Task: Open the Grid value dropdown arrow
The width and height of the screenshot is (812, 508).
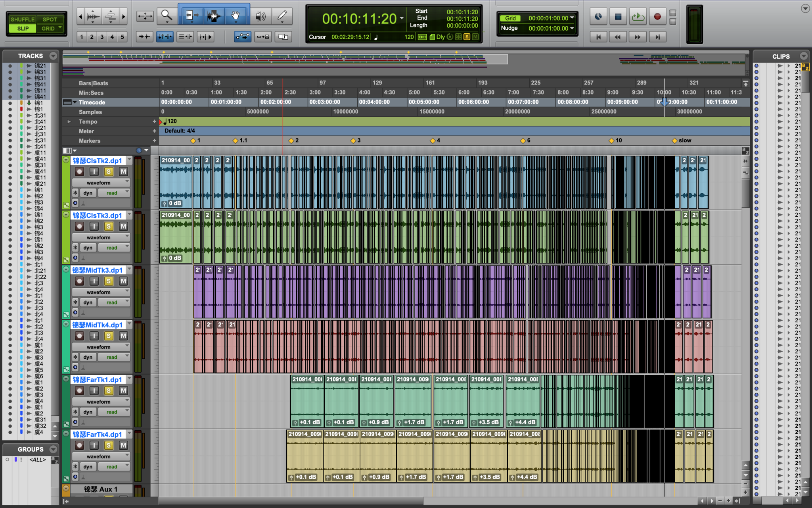Action: click(572, 18)
